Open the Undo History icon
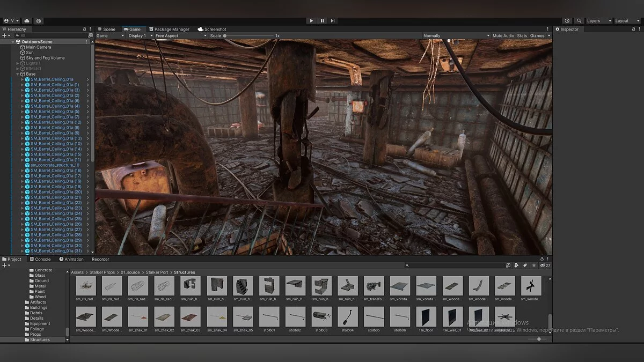 pyautogui.click(x=568, y=21)
